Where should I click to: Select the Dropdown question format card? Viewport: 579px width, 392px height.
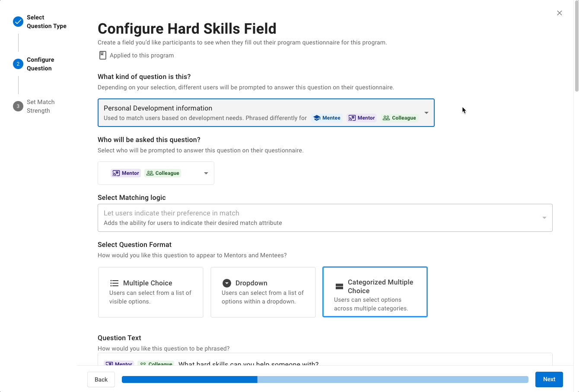click(263, 292)
